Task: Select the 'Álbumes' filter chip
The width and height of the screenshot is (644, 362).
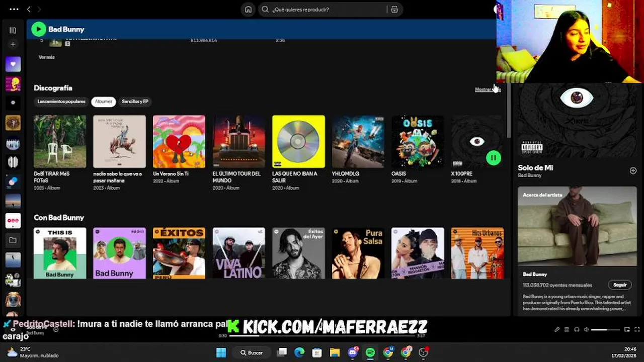Action: click(x=104, y=102)
